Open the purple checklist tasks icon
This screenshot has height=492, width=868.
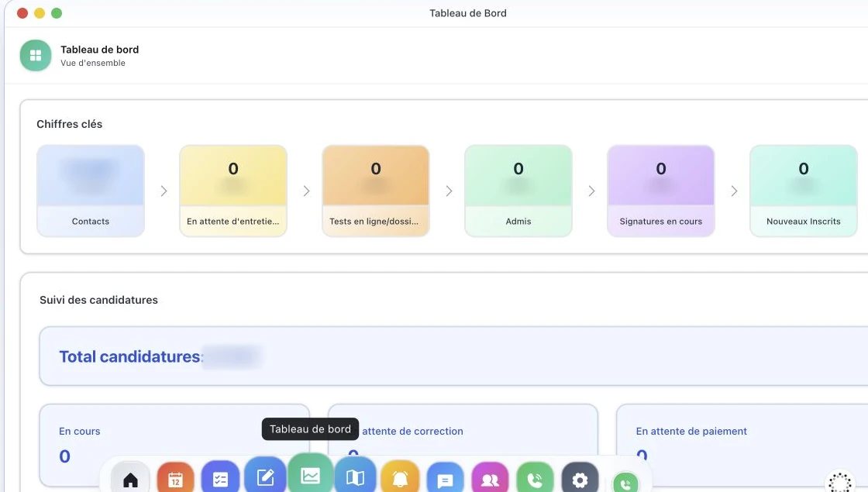(x=220, y=477)
